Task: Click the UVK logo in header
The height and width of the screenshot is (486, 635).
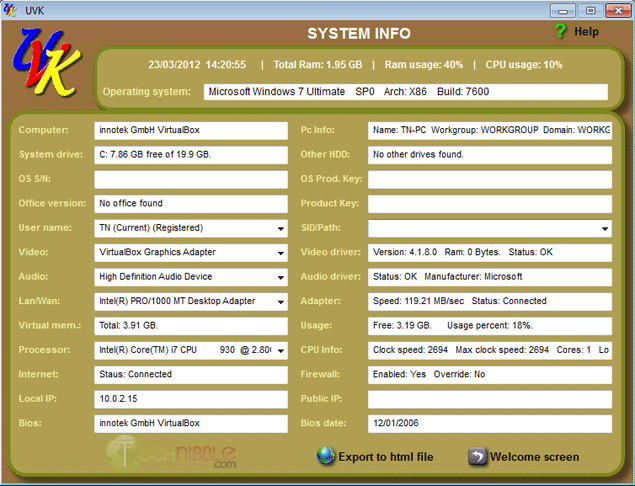Action: (x=46, y=62)
